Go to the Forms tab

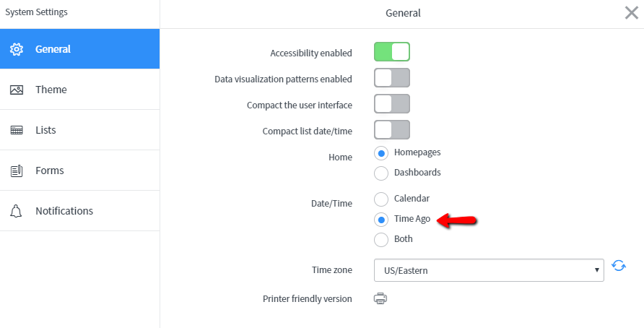pos(79,171)
